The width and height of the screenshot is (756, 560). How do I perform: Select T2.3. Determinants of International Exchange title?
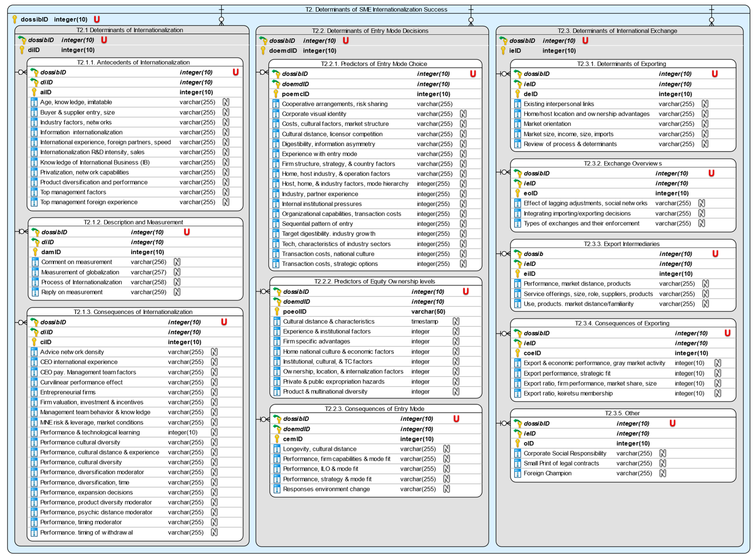point(617,31)
